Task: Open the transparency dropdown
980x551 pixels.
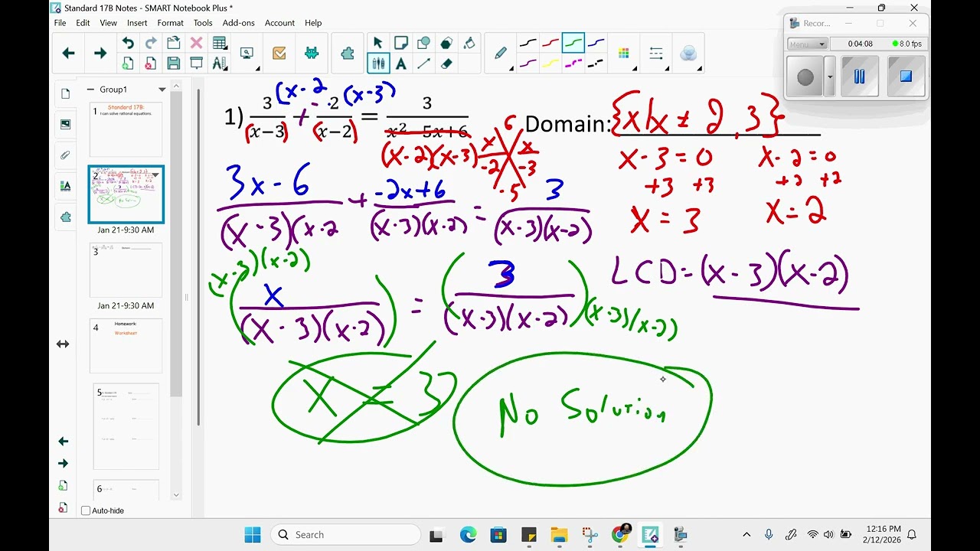Action: point(689,54)
